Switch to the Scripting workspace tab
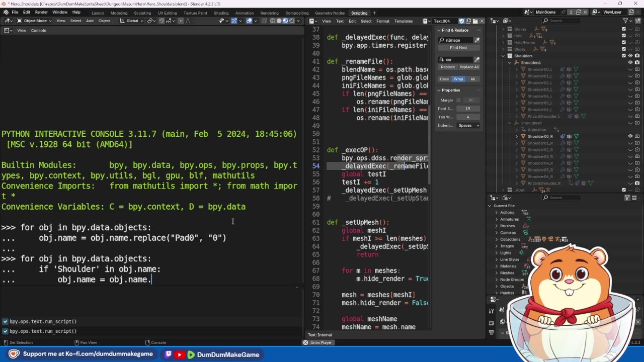Image resolution: width=644 pixels, height=362 pixels. (x=359, y=13)
